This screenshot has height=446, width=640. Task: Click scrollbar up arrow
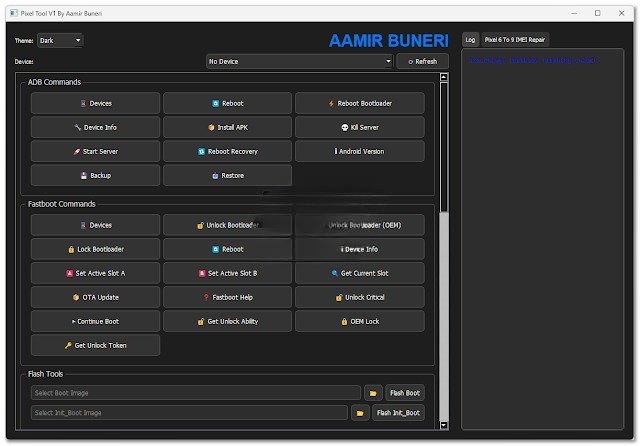[444, 77]
